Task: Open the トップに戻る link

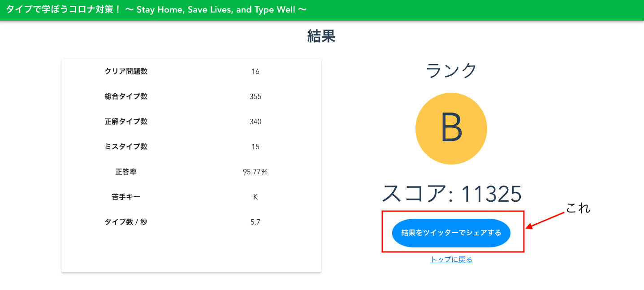Action: click(451, 259)
